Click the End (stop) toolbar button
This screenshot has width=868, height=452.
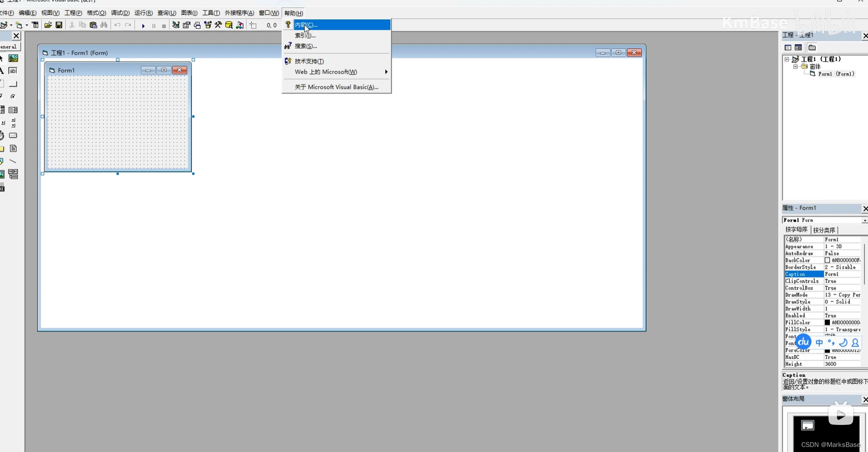(x=164, y=26)
